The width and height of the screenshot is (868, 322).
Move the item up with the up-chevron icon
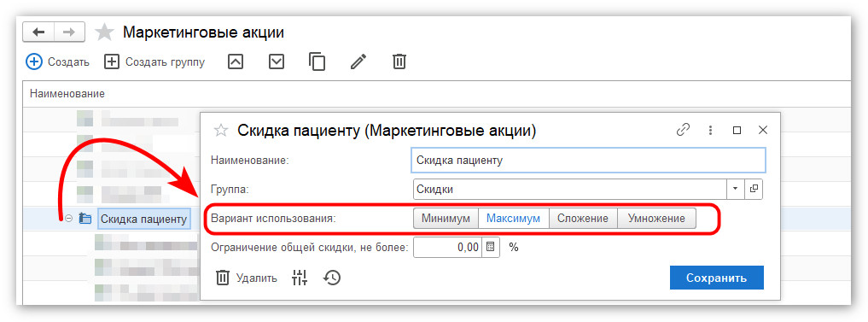[x=236, y=61]
